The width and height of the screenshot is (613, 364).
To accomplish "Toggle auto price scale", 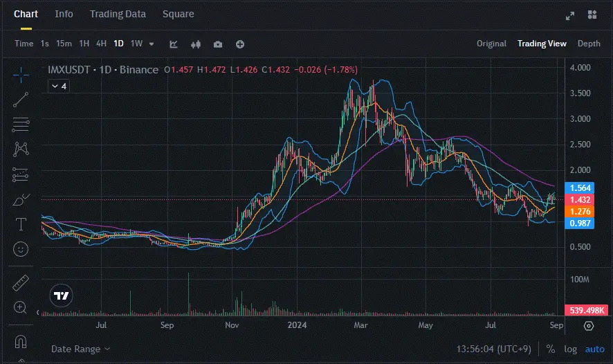I will pyautogui.click(x=594, y=349).
